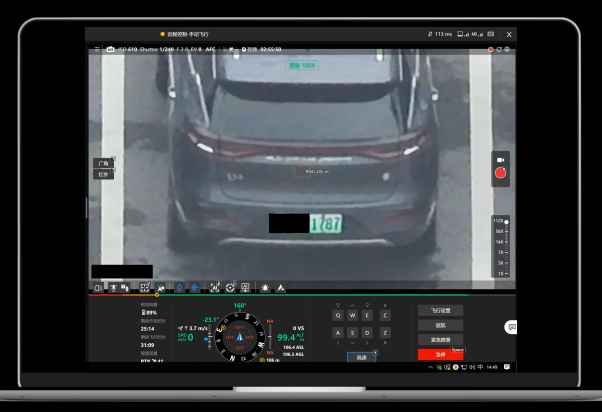Switch to the 红外 infrared view
Screen dimensions: 602x412
pyautogui.click(x=104, y=174)
